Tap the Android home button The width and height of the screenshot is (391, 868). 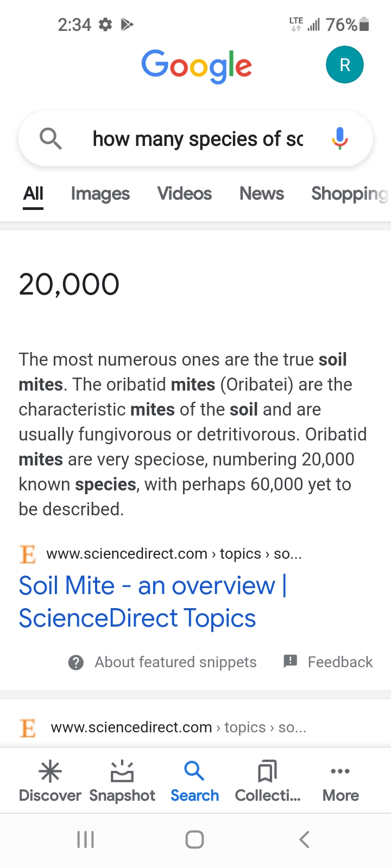pos(194,839)
